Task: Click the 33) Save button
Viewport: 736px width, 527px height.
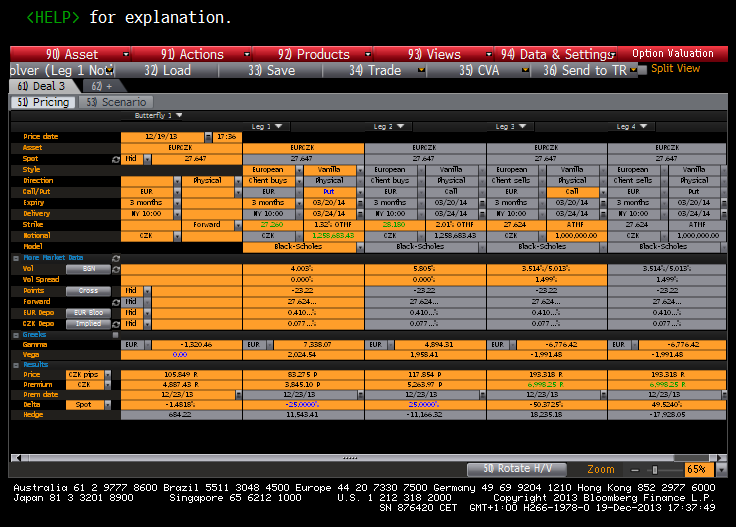Action: pos(271,70)
